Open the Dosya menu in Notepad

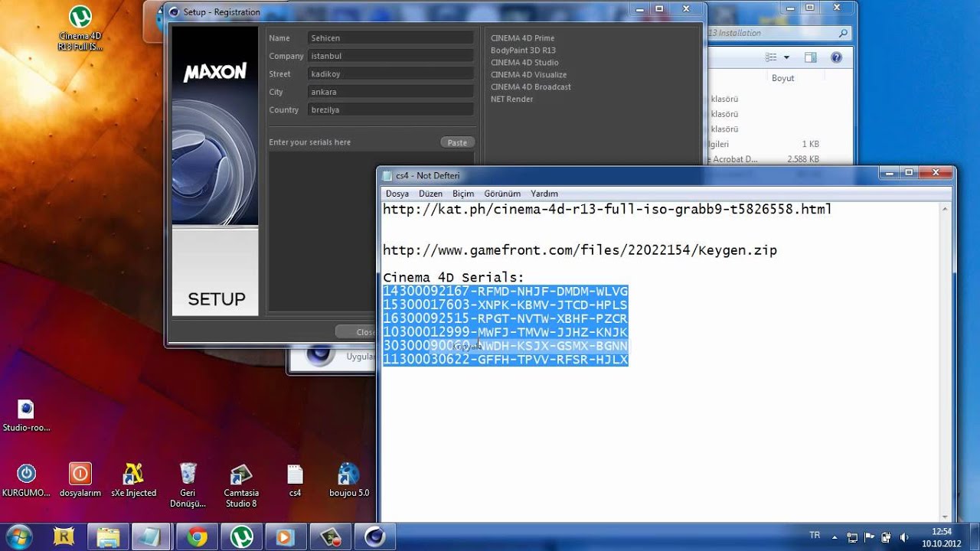point(397,194)
